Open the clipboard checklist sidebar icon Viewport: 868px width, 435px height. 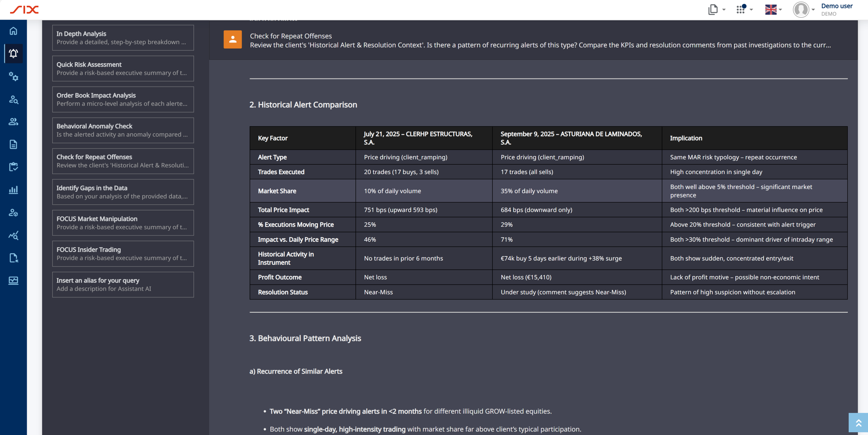[x=13, y=167]
